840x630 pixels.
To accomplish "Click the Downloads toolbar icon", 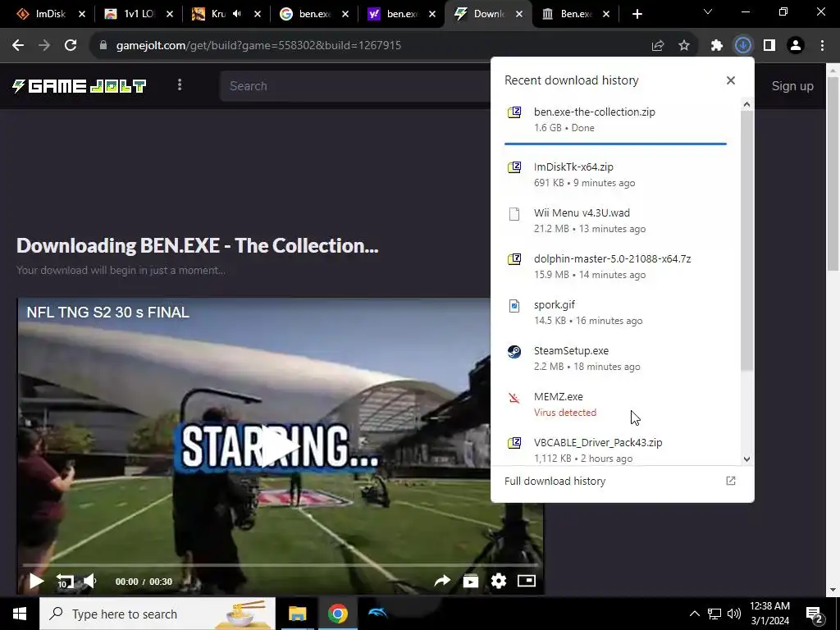I will pyautogui.click(x=743, y=46).
